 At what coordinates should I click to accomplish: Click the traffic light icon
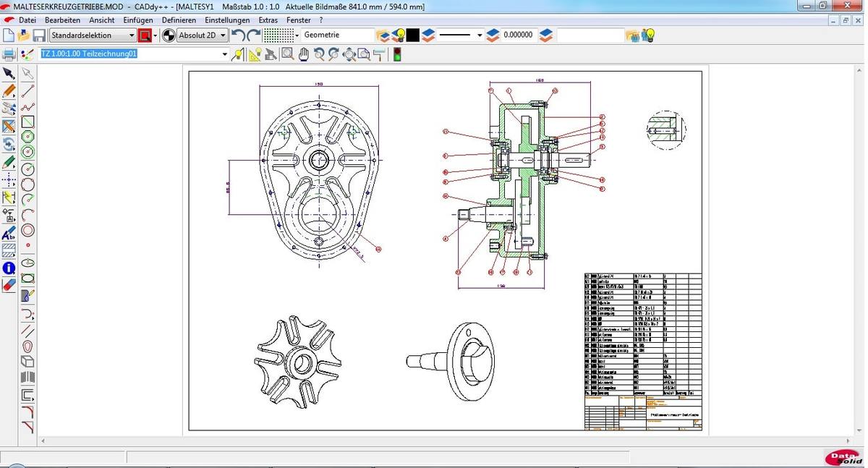(396, 54)
